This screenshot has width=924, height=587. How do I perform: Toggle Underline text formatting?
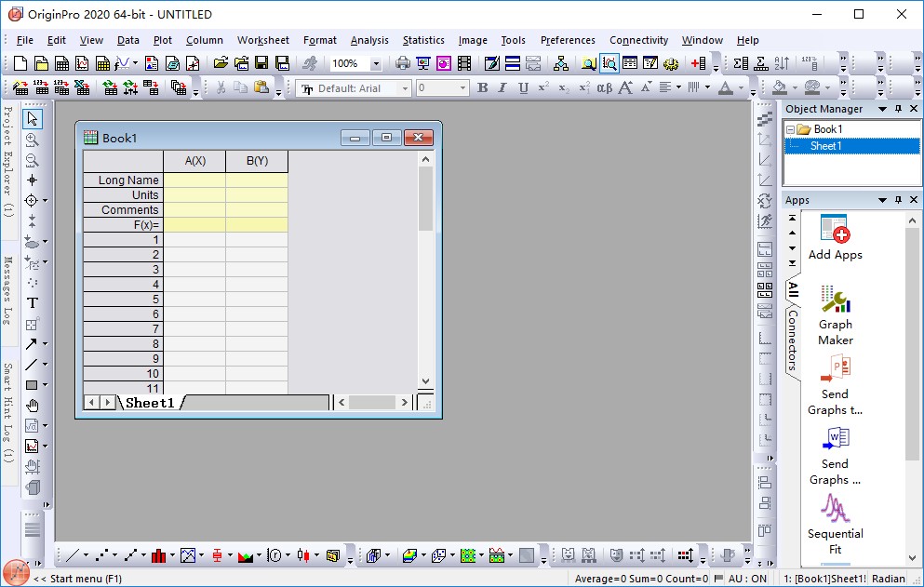523,87
